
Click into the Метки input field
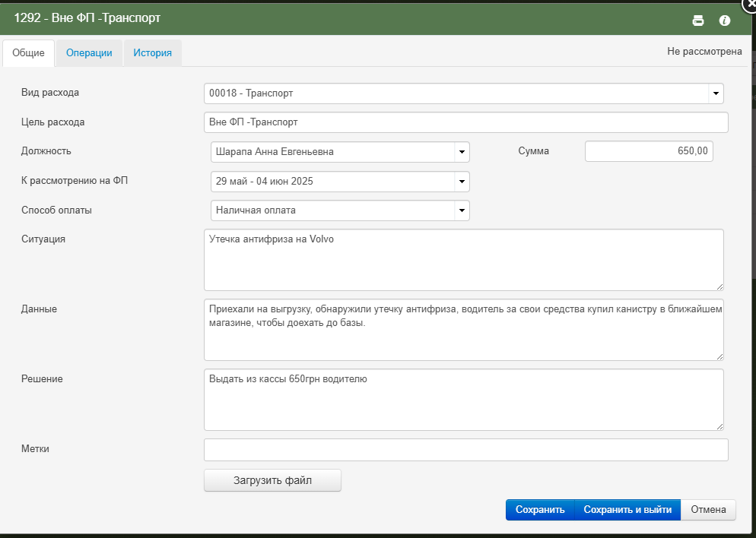465,450
